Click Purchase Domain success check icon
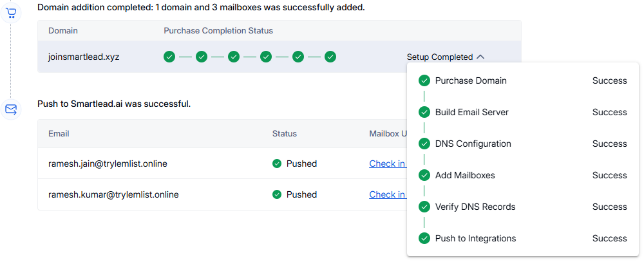This screenshot has width=644, height=262. click(424, 80)
